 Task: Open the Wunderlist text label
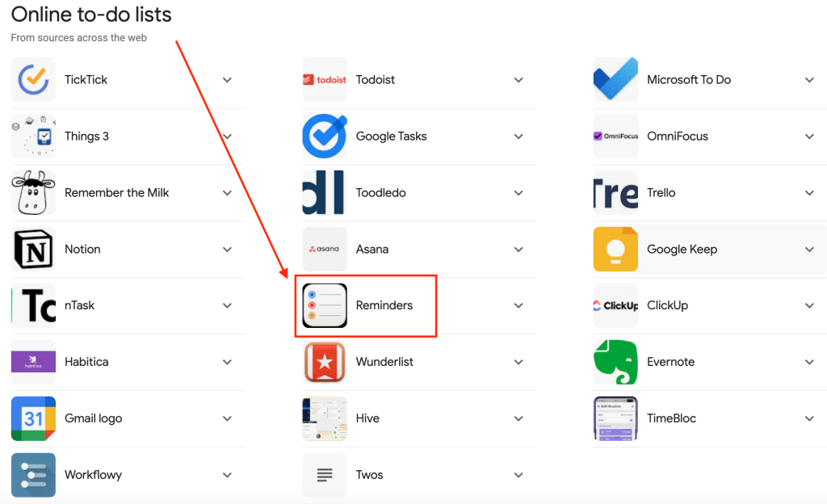coord(384,362)
